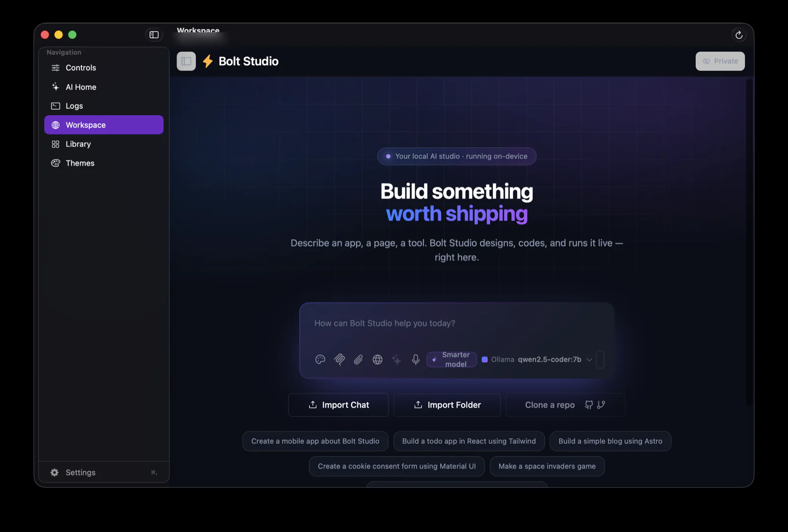The image size is (788, 532).
Task: Click the Import Chat button
Action: click(338, 405)
